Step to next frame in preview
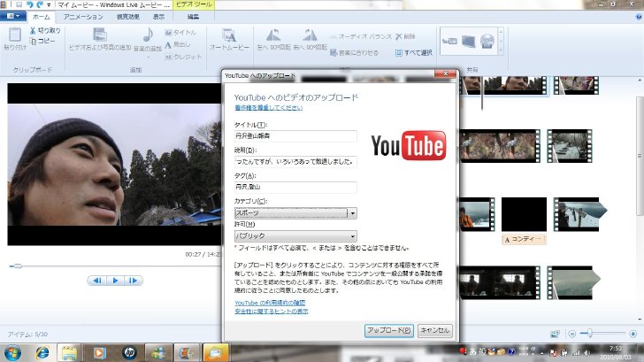This screenshot has height=362, width=644. click(x=133, y=281)
